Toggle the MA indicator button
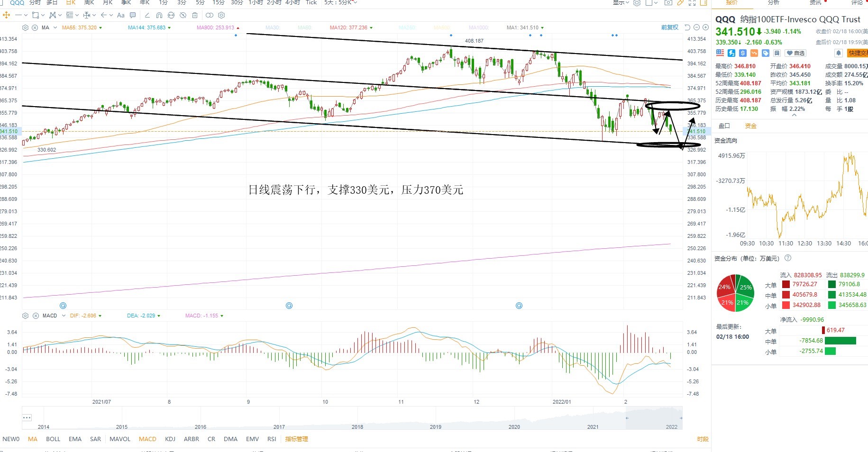Viewport: 868px width, 452px height. (x=33, y=439)
